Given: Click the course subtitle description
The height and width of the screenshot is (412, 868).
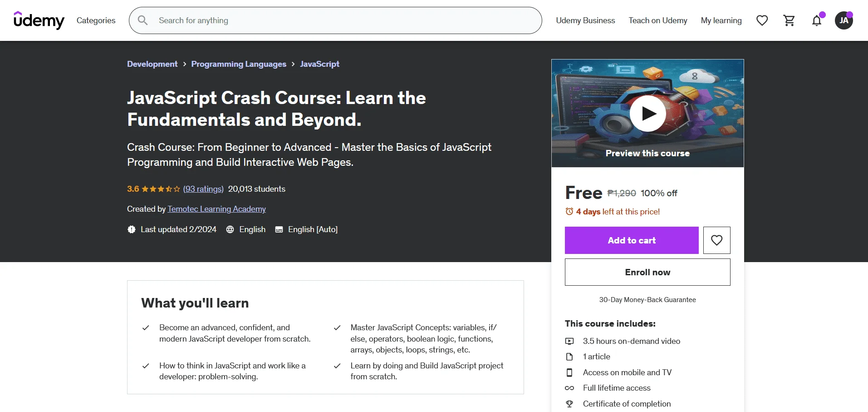Looking at the screenshot, I should coord(309,155).
